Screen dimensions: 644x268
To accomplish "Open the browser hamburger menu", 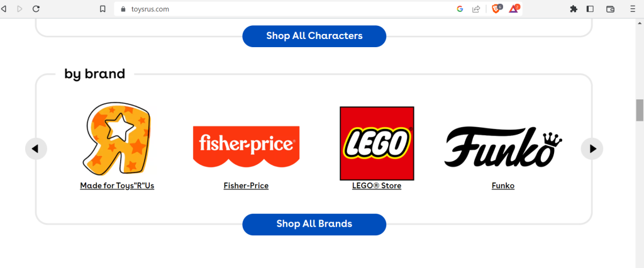I will click(633, 9).
